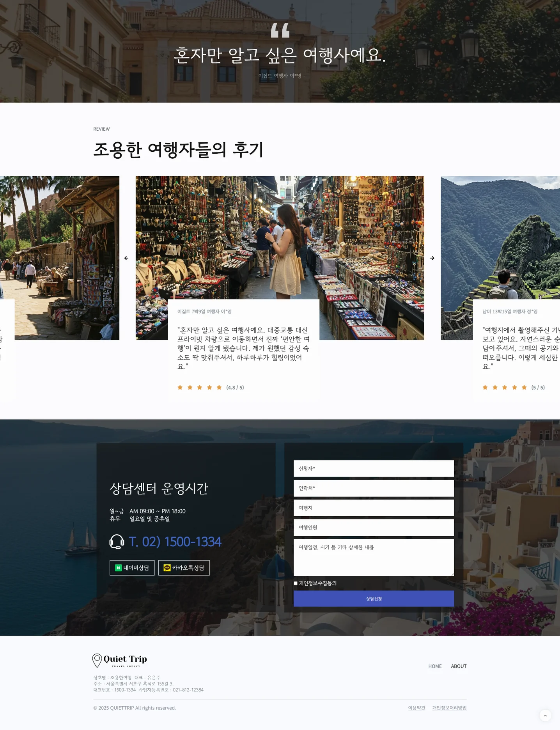560x730 pixels.
Task: Click the (4.8 / 5) rating text
Action: click(235, 387)
